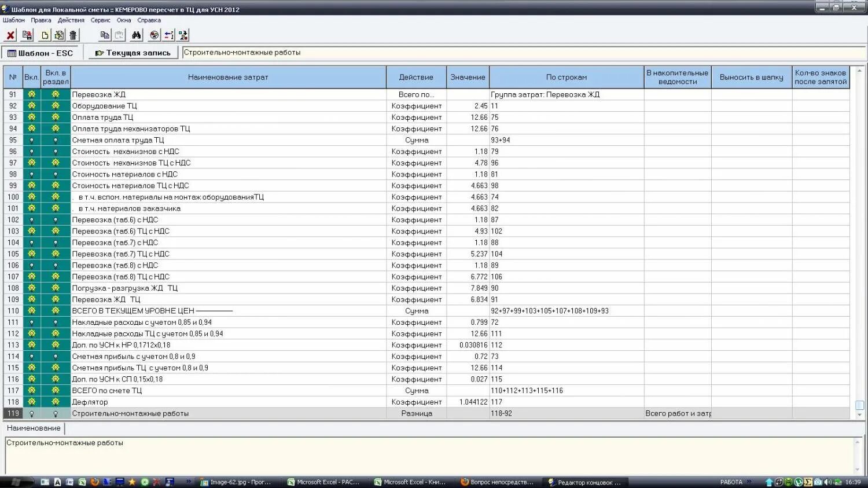
Task: Open the Окна menu
Action: pos(124,20)
